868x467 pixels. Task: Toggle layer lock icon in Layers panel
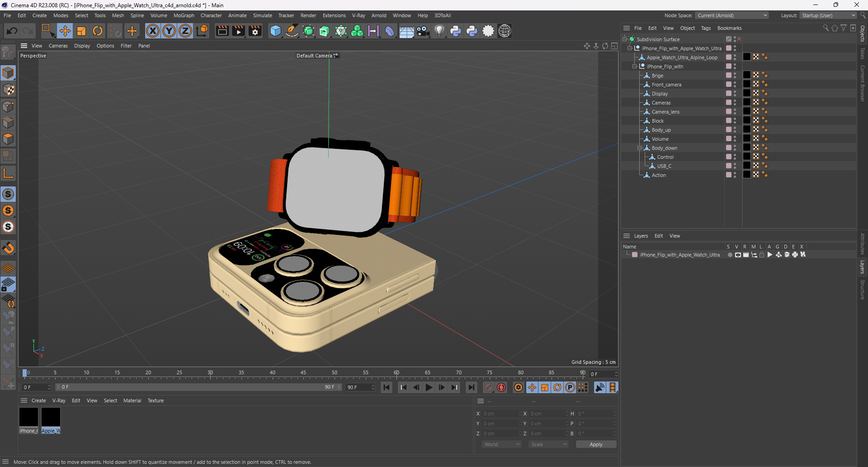[762, 255]
